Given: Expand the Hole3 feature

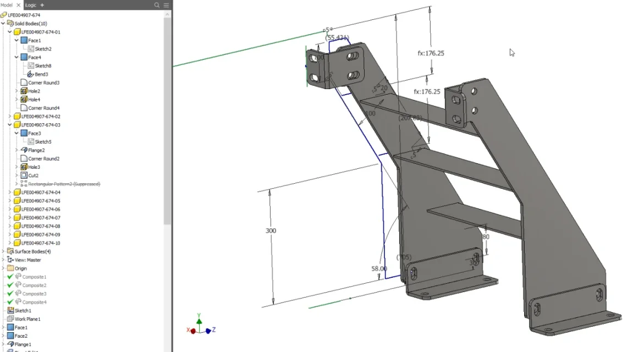Looking at the screenshot, I should 16,167.
